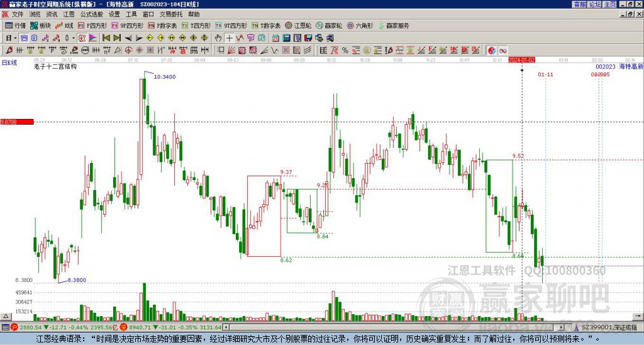Open the calendar icon tool
Image resolution: width=644 pixels, height=345 pixels.
275,38
